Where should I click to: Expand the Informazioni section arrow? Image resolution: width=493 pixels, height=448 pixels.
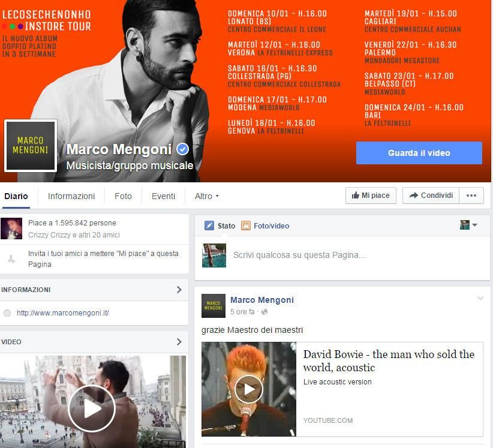(x=179, y=290)
